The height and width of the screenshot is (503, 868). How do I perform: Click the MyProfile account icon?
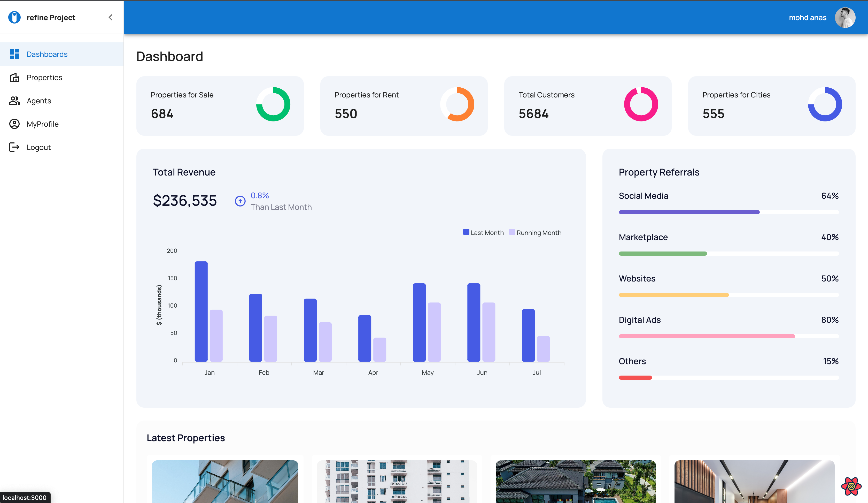(x=14, y=124)
